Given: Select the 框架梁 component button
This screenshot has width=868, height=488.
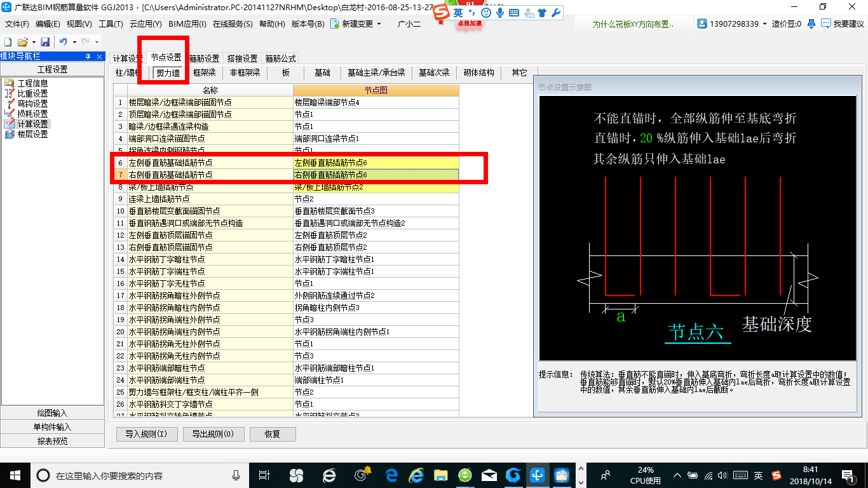Looking at the screenshot, I should (x=205, y=73).
